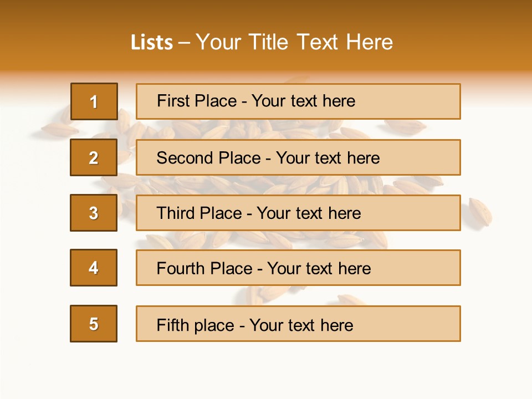Click 'Your text here' in First Place row
532x399 pixels.
(x=303, y=101)
